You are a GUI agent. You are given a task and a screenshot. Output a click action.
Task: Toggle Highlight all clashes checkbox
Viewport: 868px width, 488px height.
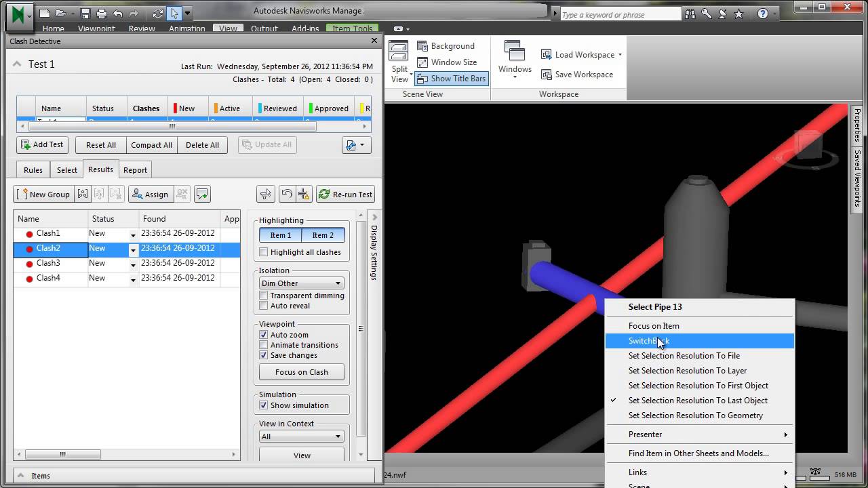(x=264, y=252)
